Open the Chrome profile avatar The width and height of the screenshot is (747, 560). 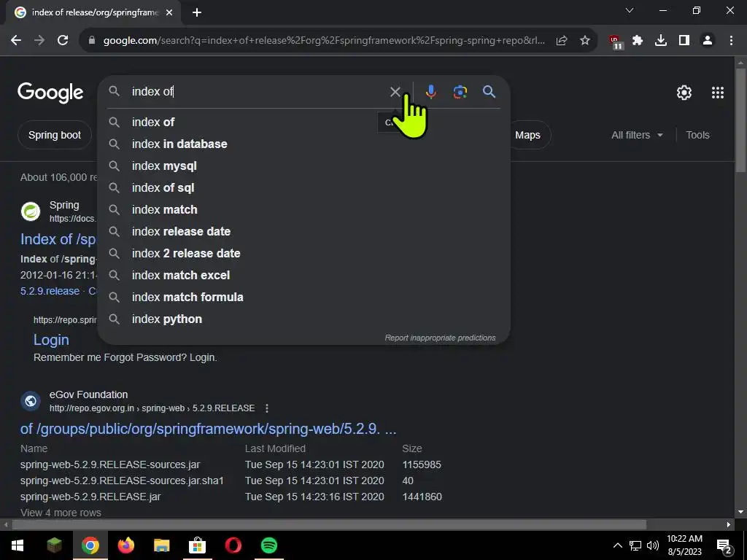point(708,41)
